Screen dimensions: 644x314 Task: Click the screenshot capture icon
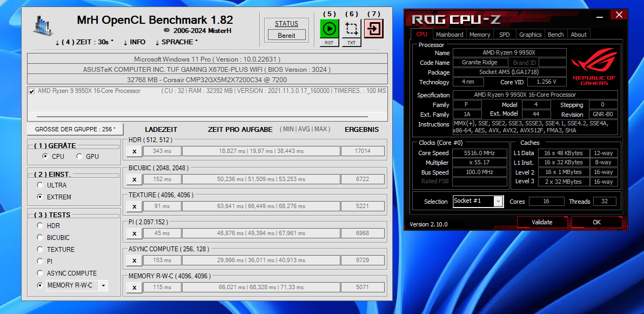click(351, 29)
